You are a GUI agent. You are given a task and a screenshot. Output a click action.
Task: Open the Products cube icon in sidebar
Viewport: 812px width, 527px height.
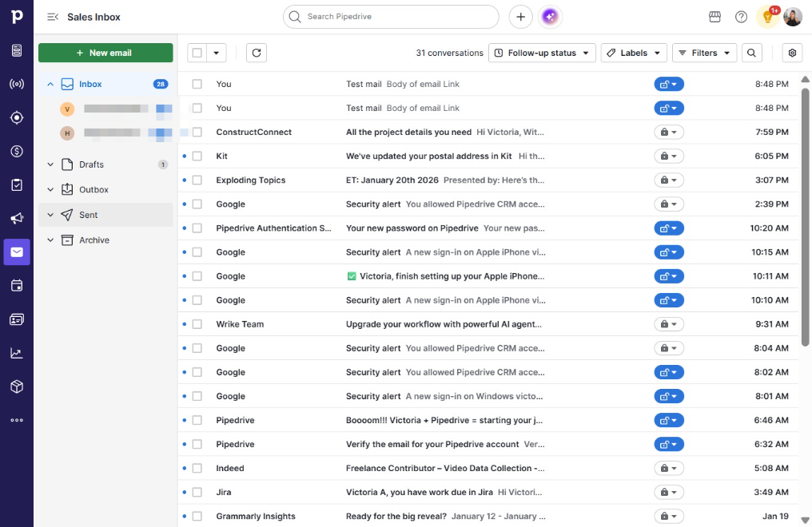(17, 386)
